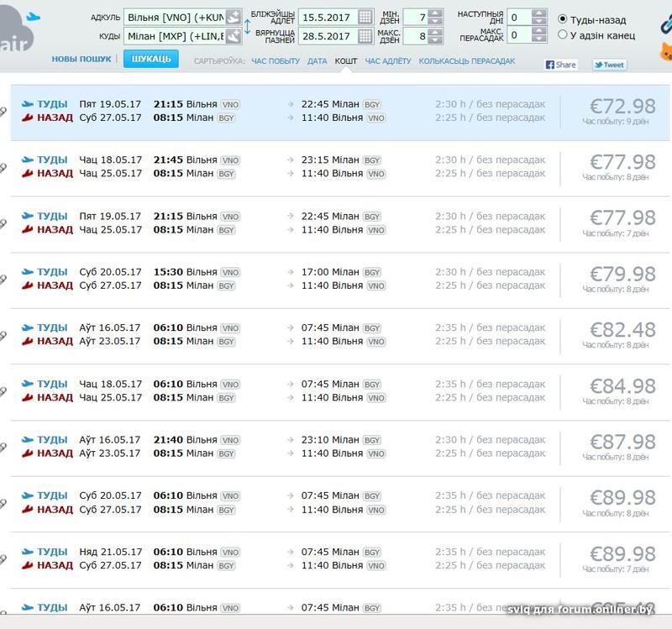Click the €89.98 price with Час побыту: 8 дзён
This screenshot has height=629, width=672.
(622, 498)
